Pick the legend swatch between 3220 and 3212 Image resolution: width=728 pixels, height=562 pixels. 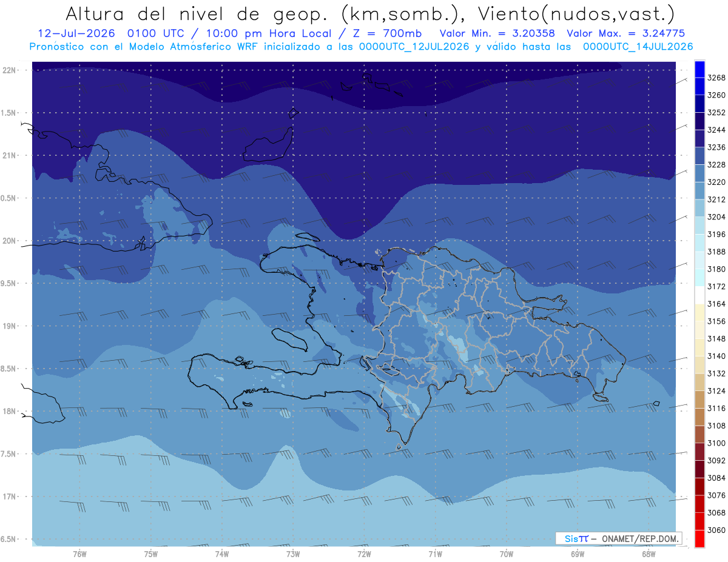pos(699,191)
